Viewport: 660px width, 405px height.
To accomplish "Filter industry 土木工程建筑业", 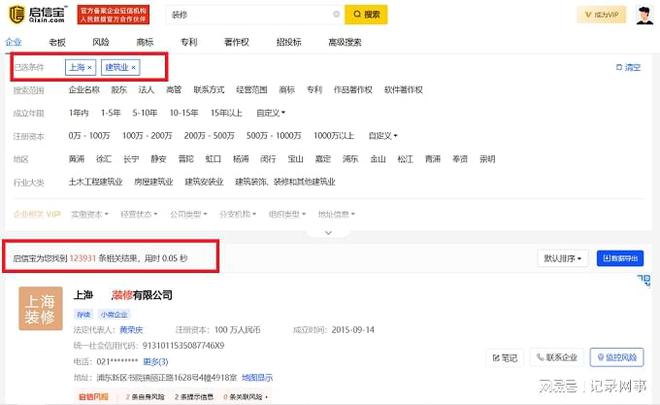I will 96,182.
